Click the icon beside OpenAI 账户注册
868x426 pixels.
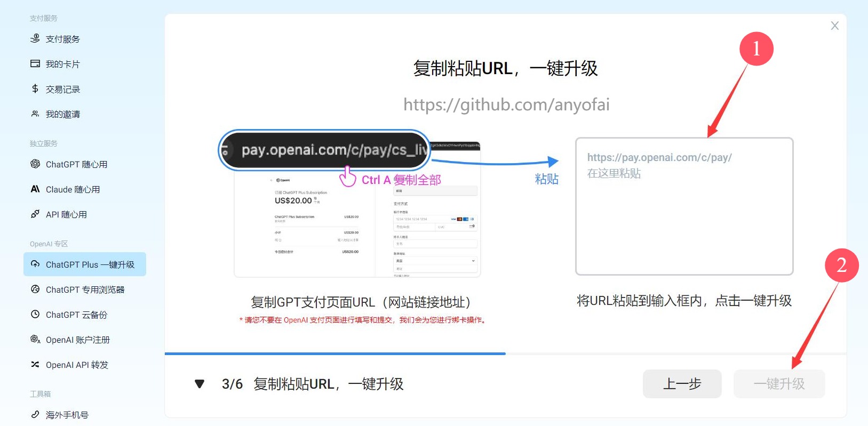pyautogui.click(x=35, y=339)
